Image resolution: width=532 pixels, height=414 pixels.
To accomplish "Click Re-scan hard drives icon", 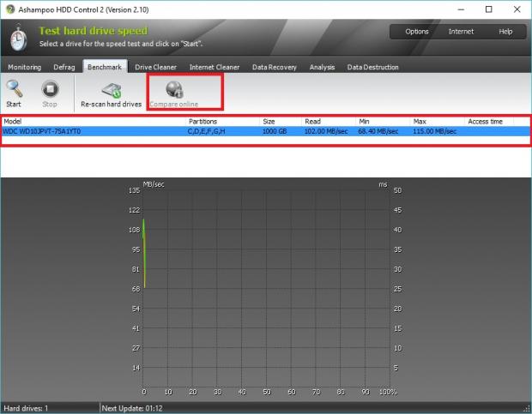I will click(x=111, y=89).
